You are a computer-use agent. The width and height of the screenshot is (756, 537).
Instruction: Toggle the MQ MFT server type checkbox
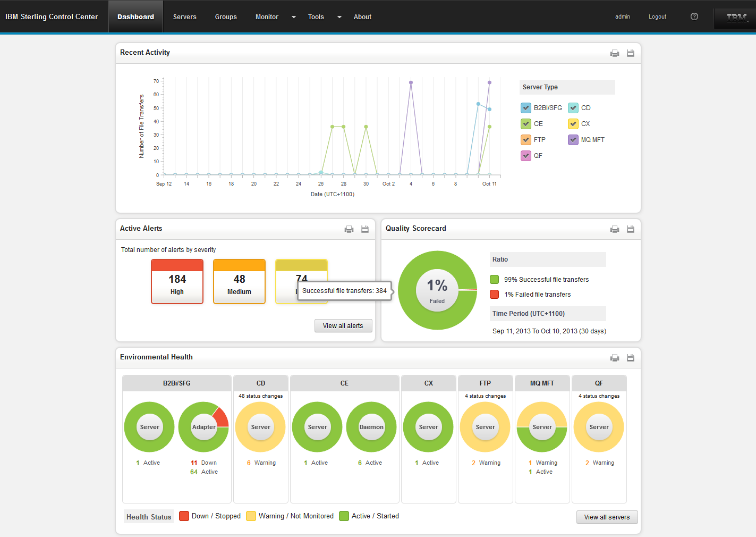click(573, 140)
